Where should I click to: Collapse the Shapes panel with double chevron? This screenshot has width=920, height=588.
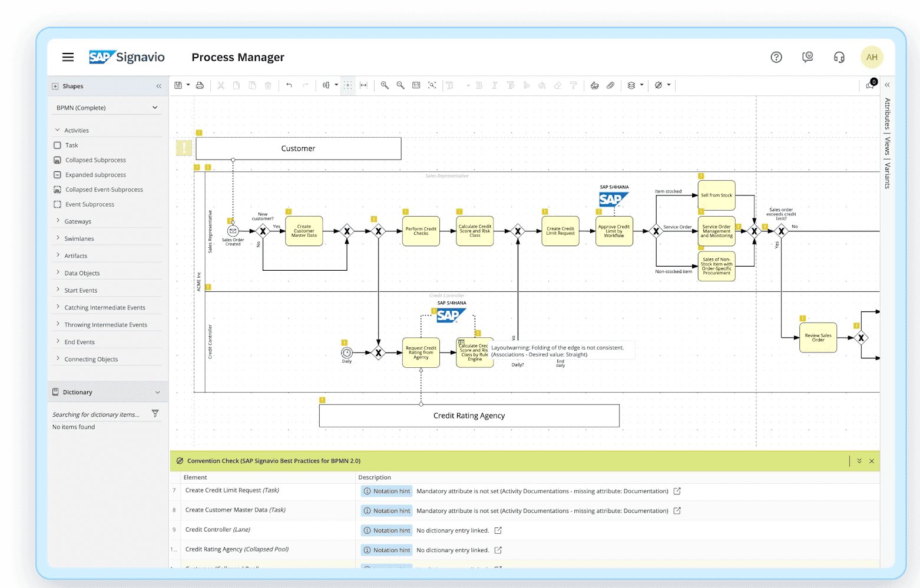click(x=158, y=86)
